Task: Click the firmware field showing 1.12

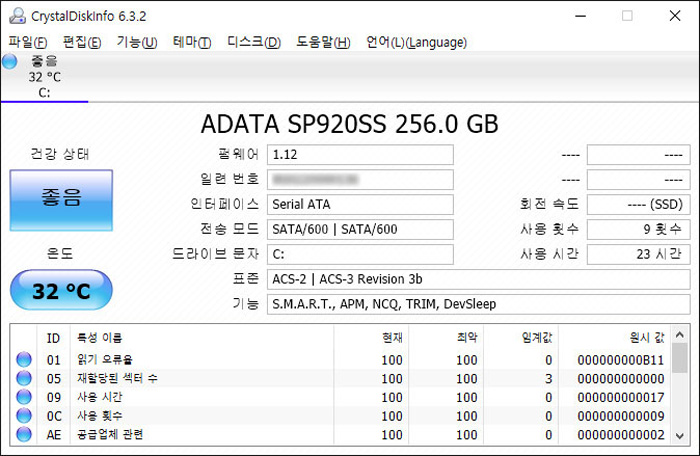Action: click(360, 155)
